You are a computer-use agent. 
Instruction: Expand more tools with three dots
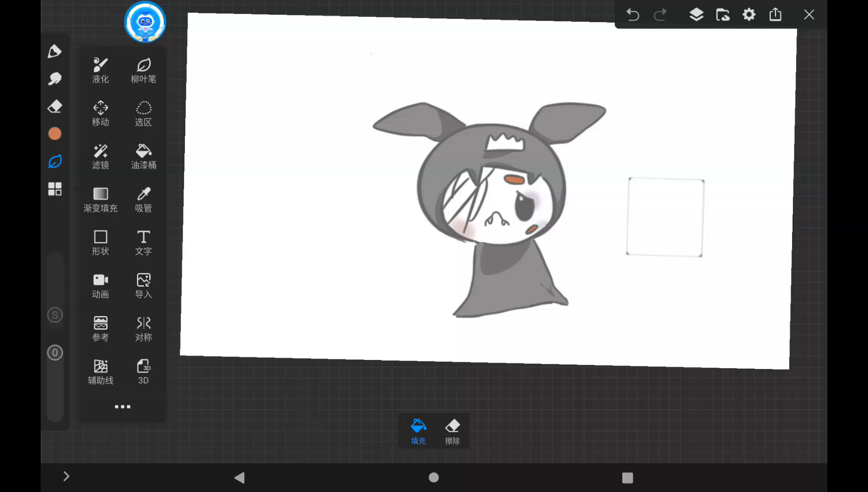tap(123, 407)
